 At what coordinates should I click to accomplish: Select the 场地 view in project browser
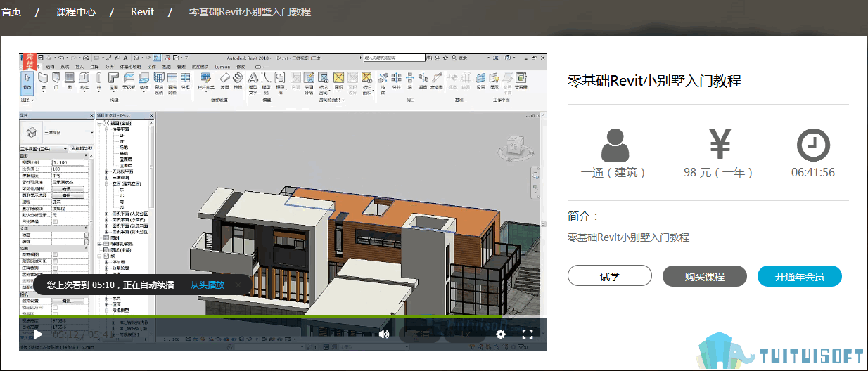(124, 147)
